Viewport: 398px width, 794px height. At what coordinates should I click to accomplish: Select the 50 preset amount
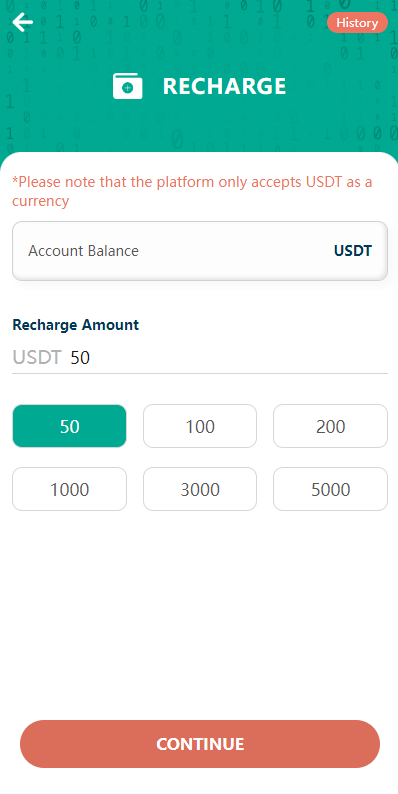click(x=69, y=426)
